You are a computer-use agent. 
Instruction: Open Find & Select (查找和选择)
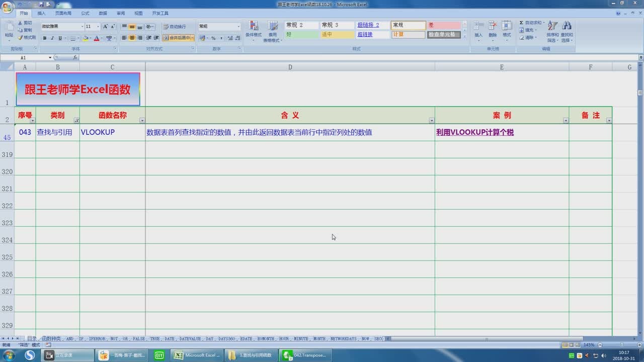point(567,31)
